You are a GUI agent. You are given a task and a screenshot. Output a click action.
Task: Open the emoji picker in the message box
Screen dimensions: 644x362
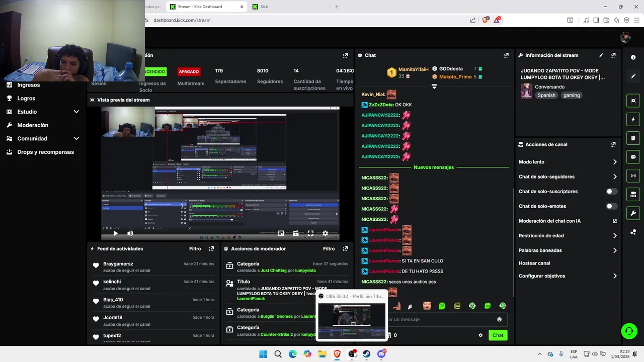pyautogui.click(x=499, y=319)
